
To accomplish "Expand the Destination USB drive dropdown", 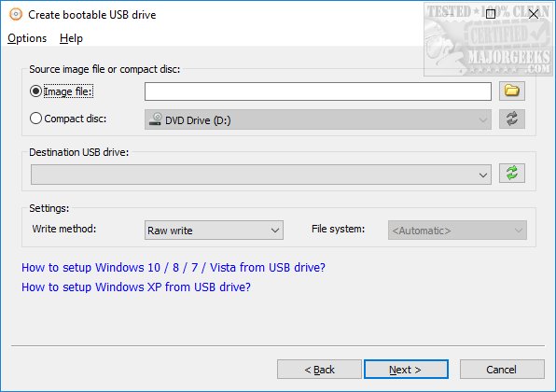I will 261,175.
